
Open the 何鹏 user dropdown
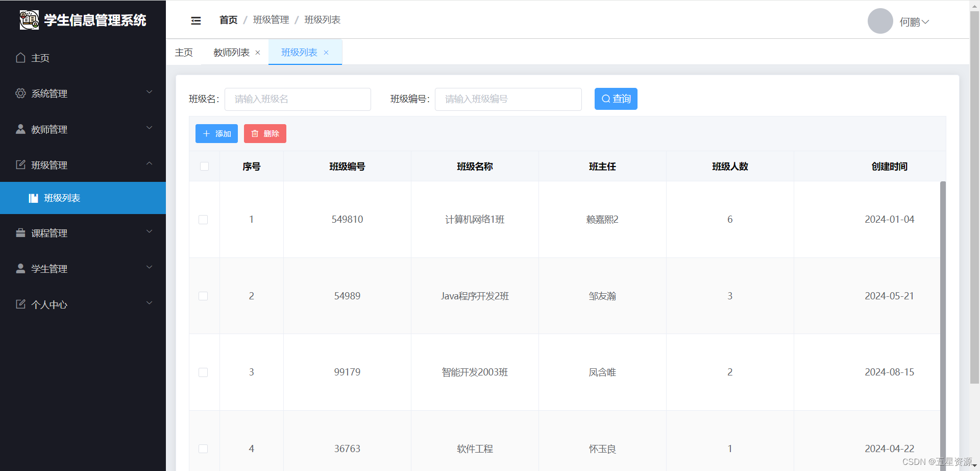[x=914, y=22]
